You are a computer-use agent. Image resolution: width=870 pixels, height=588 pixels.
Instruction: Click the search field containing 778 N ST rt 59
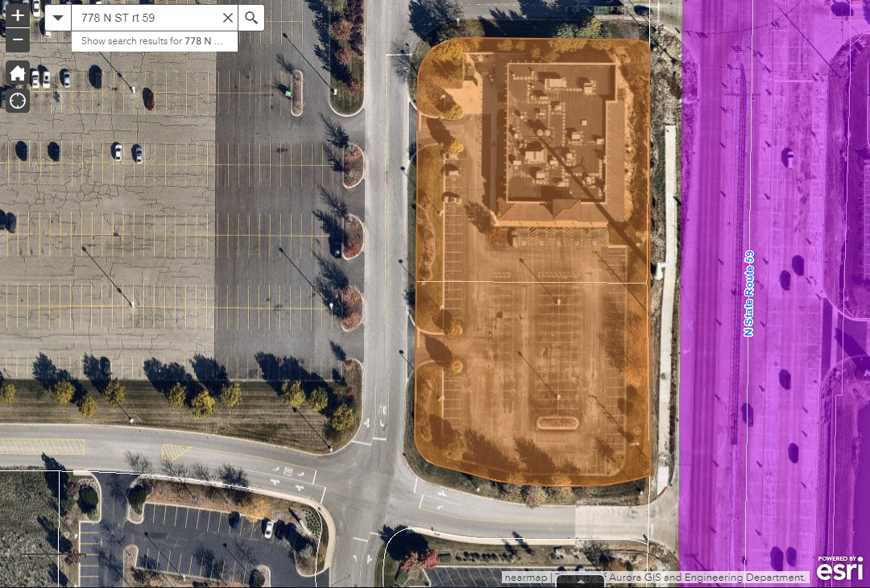point(145,18)
